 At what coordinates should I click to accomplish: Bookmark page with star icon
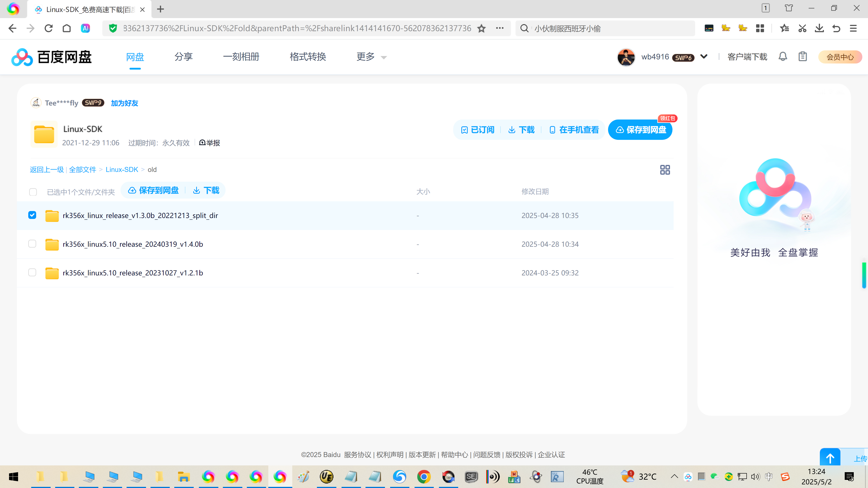(x=481, y=28)
